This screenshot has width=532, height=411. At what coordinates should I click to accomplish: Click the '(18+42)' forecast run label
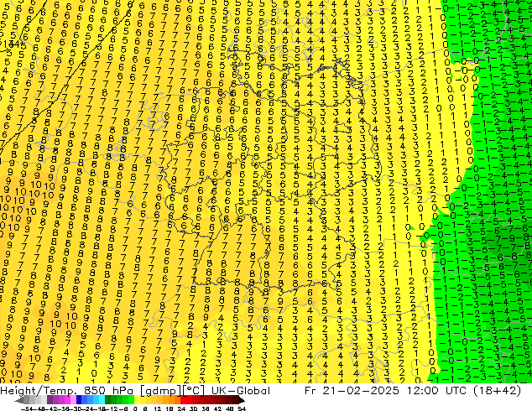tap(497, 391)
